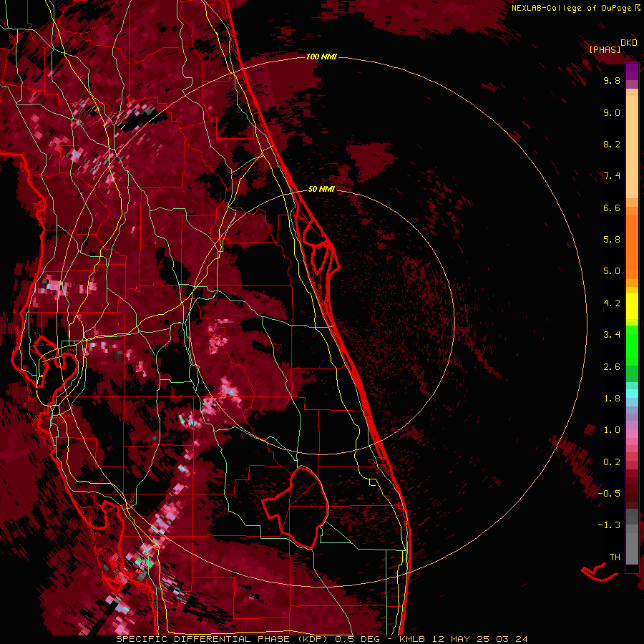
Task: Click the 7.4 scale value
Action: coord(612,176)
